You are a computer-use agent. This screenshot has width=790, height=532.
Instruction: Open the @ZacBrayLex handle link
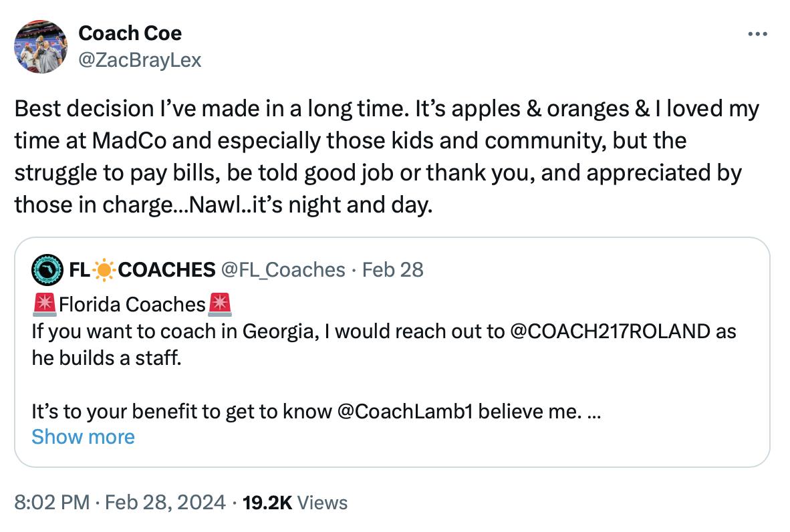pyautogui.click(x=140, y=60)
